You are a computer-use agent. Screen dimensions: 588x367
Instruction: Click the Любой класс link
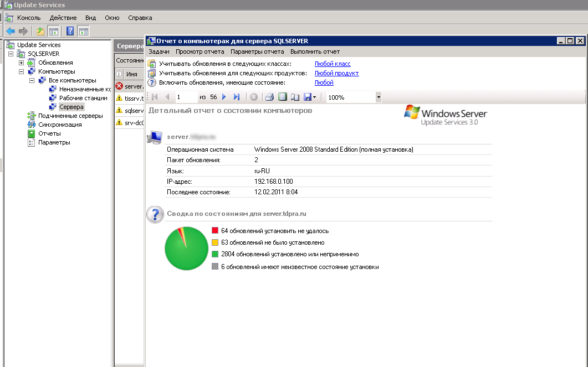[x=333, y=64]
